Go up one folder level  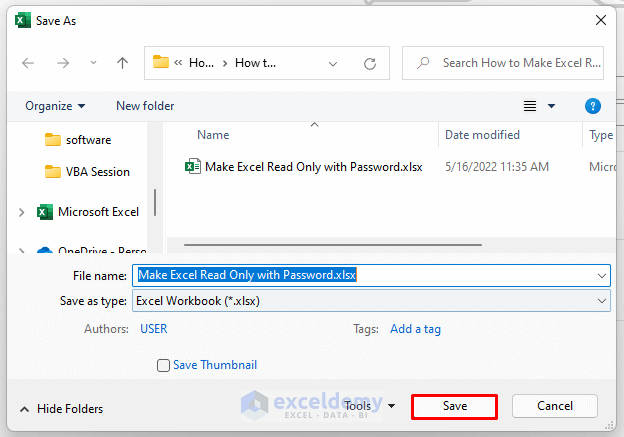(122, 62)
